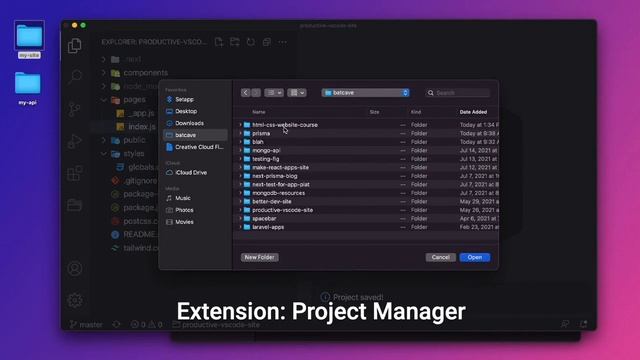Select the blah folder row
Viewport: 640px width, 360px height.
point(367,142)
